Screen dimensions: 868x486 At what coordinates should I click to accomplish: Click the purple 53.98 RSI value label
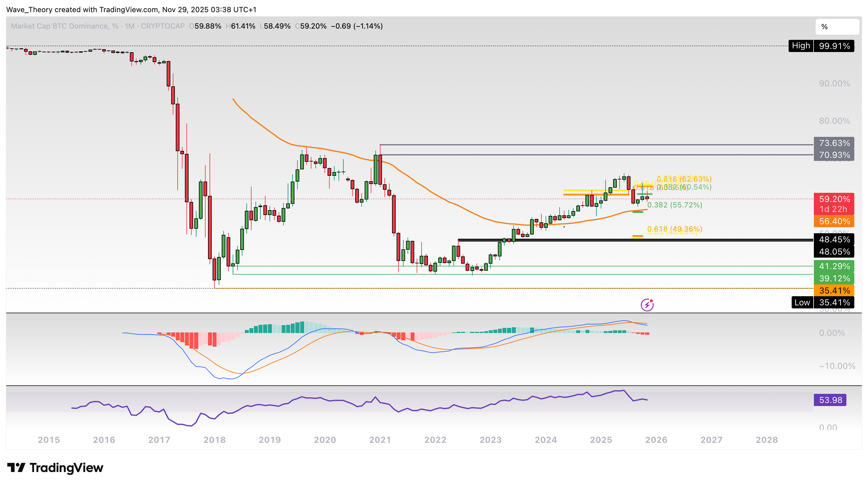[x=830, y=400]
